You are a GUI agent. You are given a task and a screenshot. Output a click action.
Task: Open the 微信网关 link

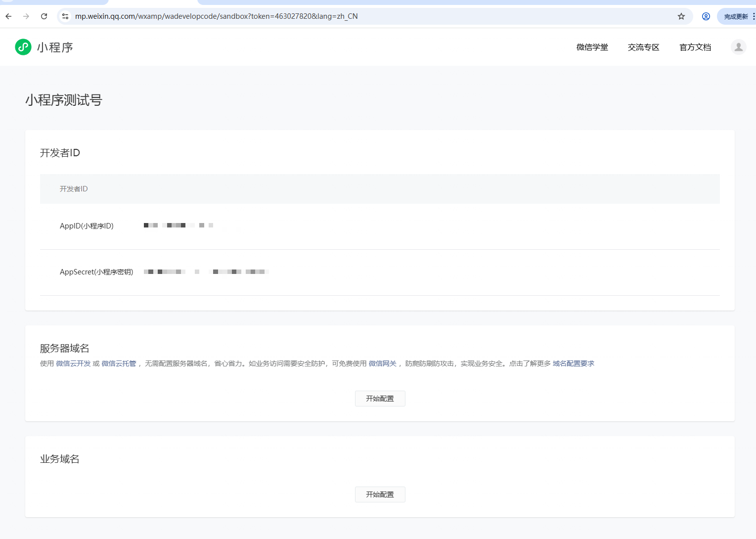(x=383, y=363)
